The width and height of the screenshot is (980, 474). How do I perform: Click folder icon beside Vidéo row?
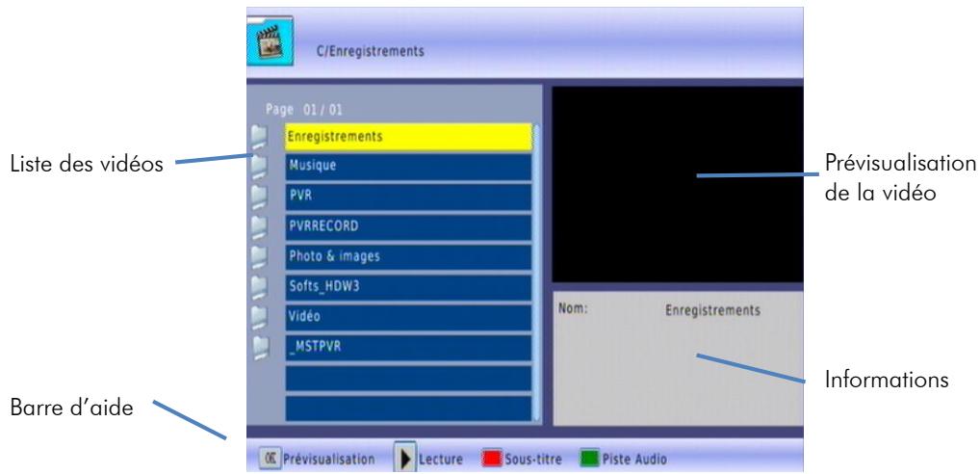pos(259,317)
